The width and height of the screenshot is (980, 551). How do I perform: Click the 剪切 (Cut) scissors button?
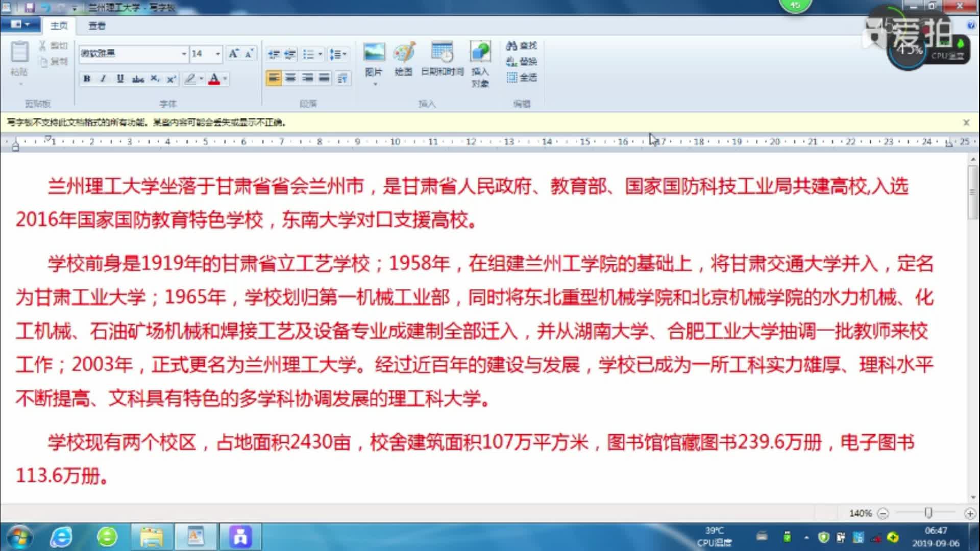(53, 45)
